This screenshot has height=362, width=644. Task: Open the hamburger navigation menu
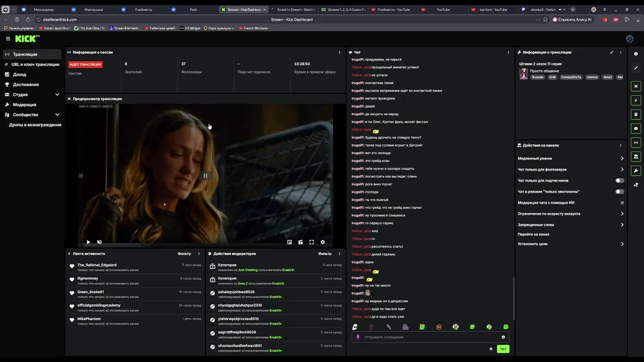[x=8, y=39]
